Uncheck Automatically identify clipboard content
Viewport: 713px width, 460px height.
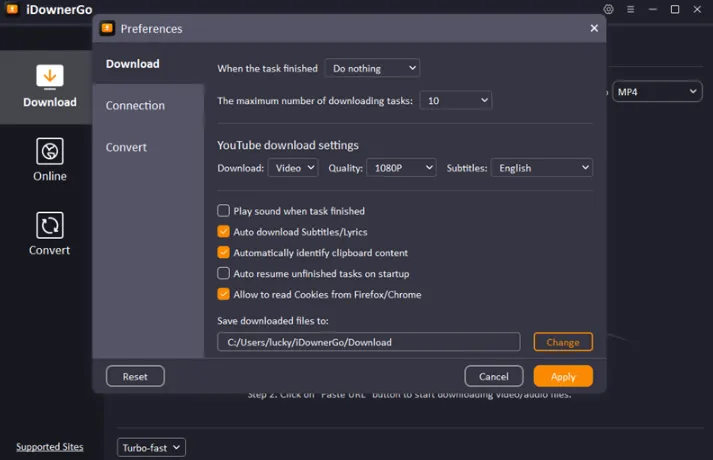coord(223,252)
